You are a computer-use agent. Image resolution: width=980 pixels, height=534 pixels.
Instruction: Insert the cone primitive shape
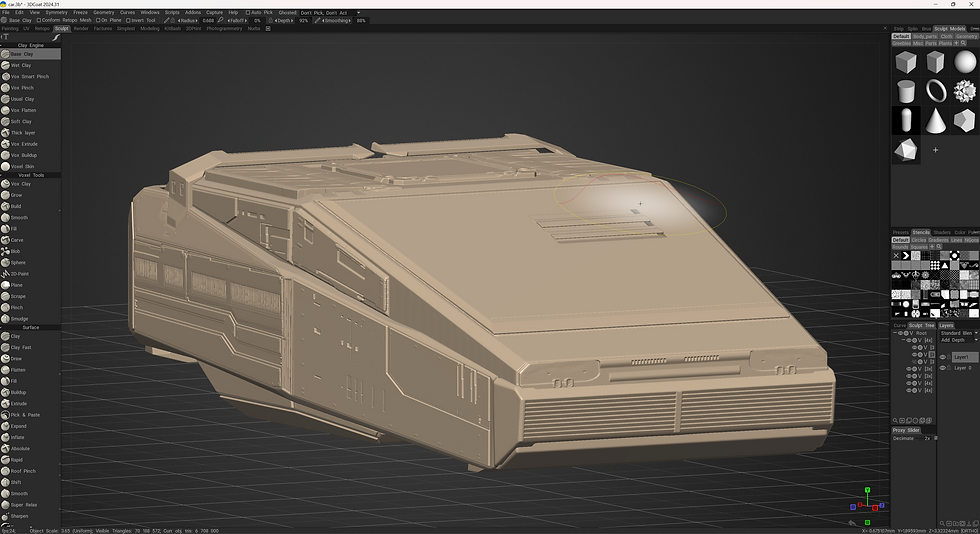pos(936,121)
